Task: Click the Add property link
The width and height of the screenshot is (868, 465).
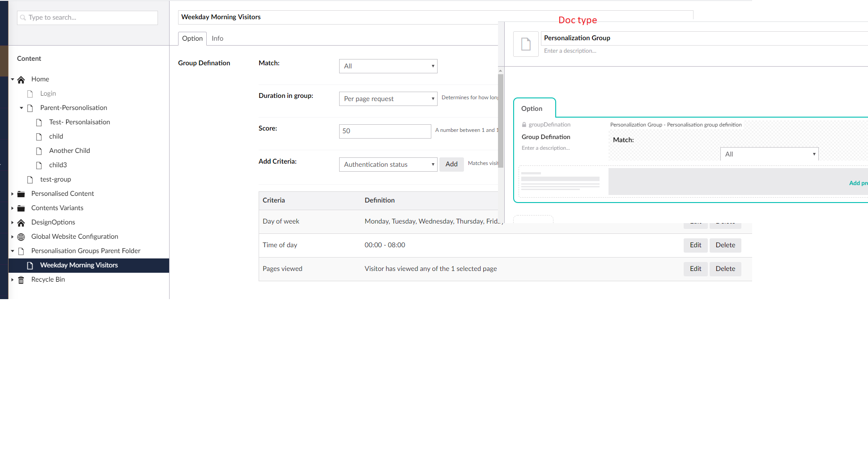Action: (x=858, y=183)
